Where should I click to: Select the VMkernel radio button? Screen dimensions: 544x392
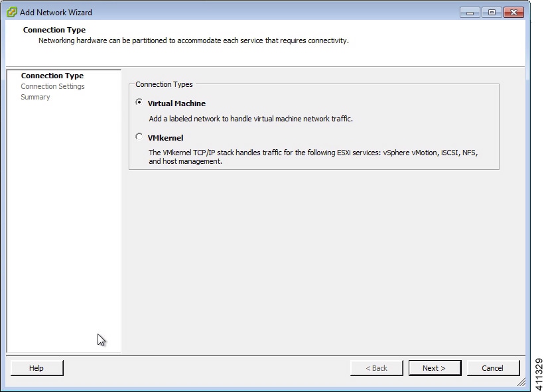click(139, 137)
